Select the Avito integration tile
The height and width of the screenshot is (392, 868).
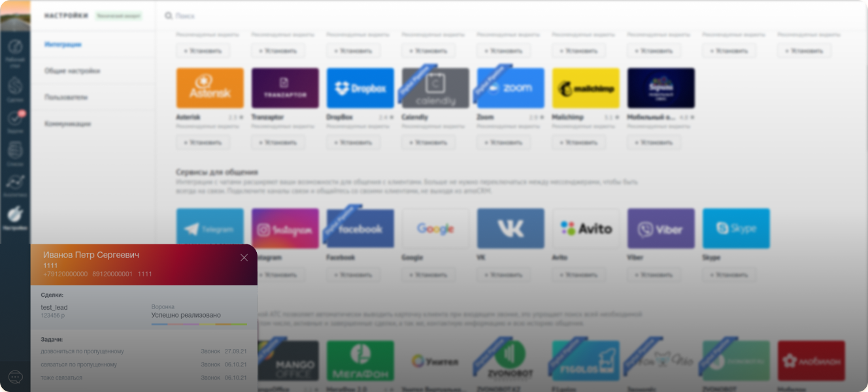click(586, 229)
